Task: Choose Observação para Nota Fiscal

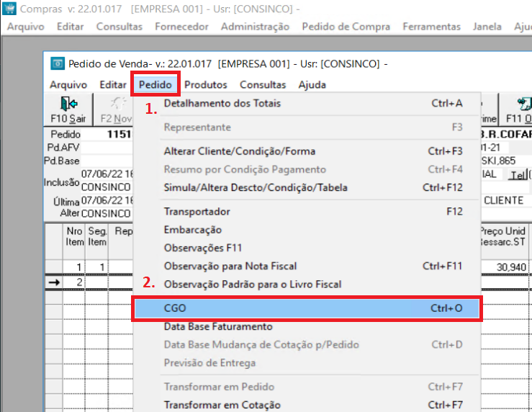Action: [307, 266]
